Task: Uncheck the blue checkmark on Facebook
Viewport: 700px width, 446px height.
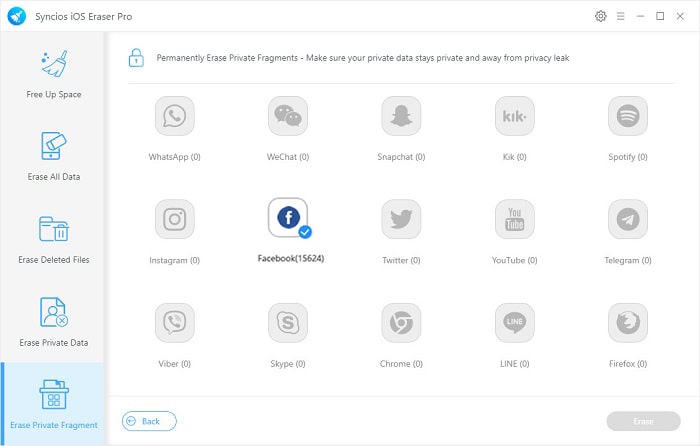Action: click(x=305, y=232)
